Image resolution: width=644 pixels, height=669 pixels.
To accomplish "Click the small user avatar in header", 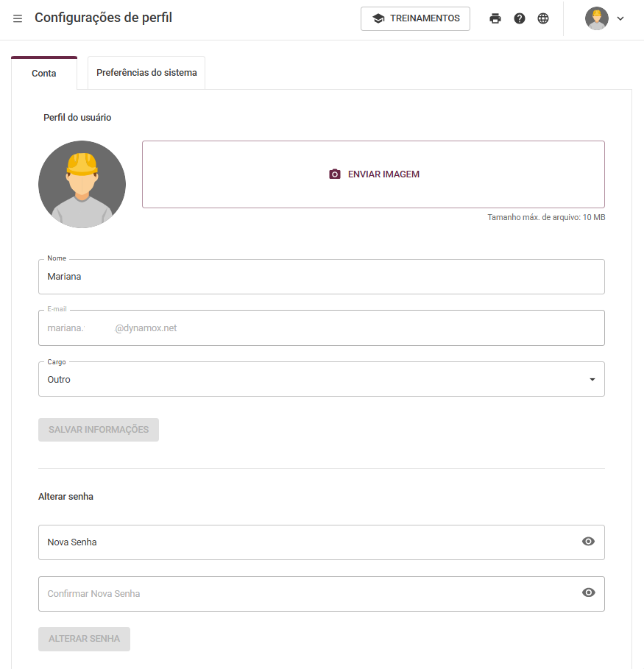I will (x=597, y=18).
